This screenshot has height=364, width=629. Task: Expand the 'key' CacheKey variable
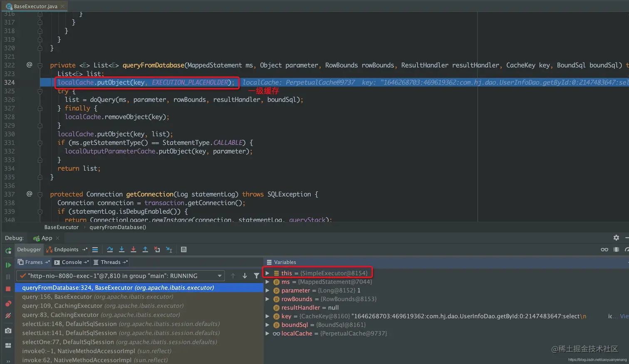[x=267, y=316]
